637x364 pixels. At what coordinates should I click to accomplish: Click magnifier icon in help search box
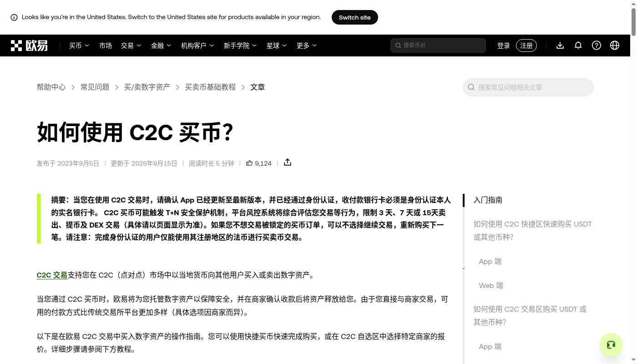[471, 87]
